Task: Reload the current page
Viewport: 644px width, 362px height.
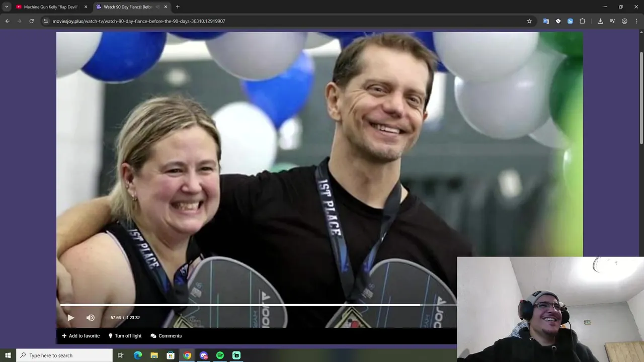Action: point(32,21)
